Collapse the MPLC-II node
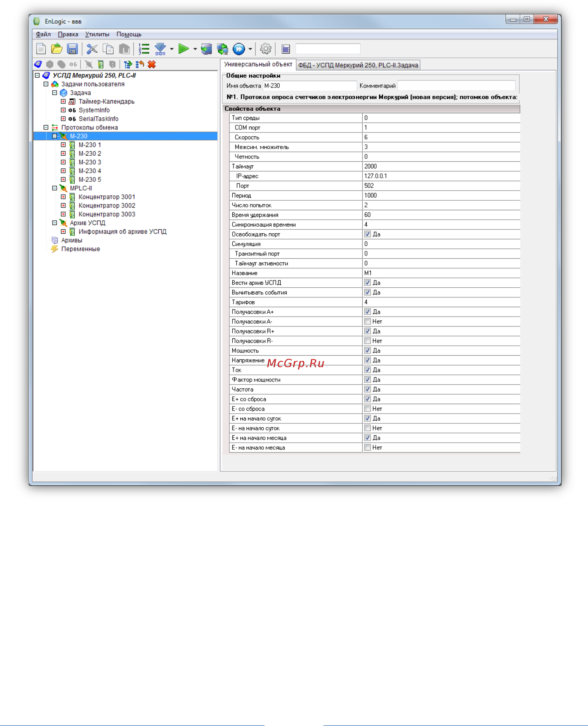This screenshot has height=726, width=588. click(54, 188)
